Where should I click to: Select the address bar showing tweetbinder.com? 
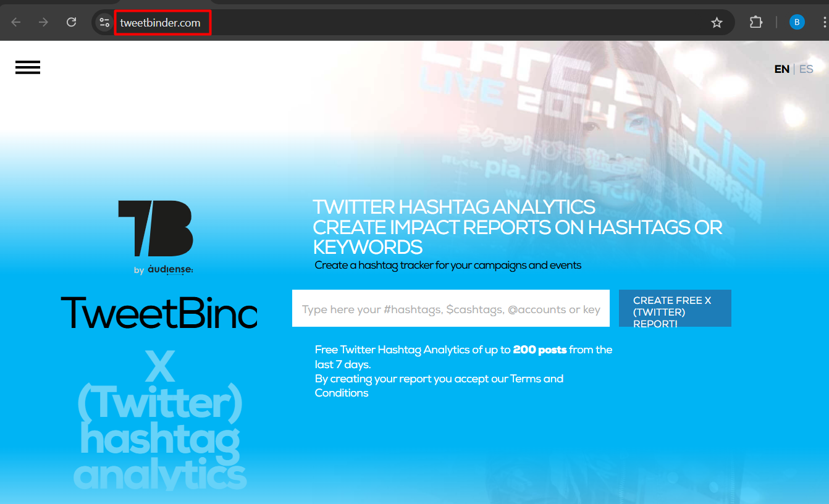(162, 22)
